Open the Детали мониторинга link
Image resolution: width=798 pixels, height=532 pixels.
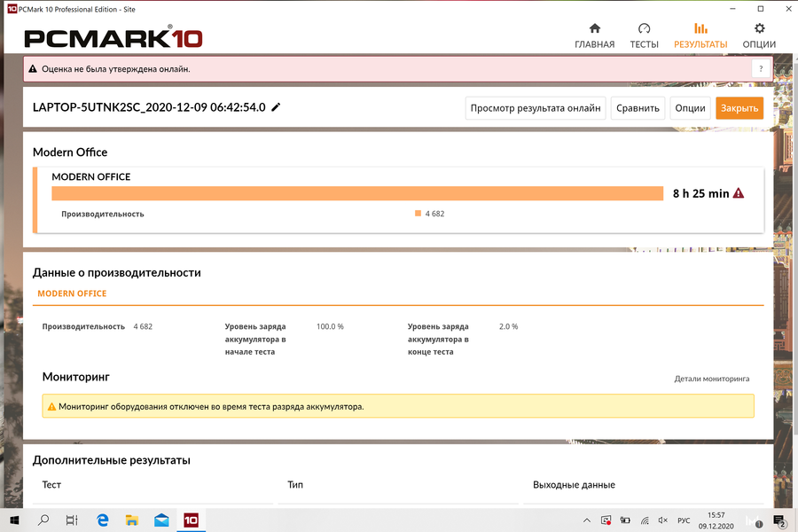[711, 379]
